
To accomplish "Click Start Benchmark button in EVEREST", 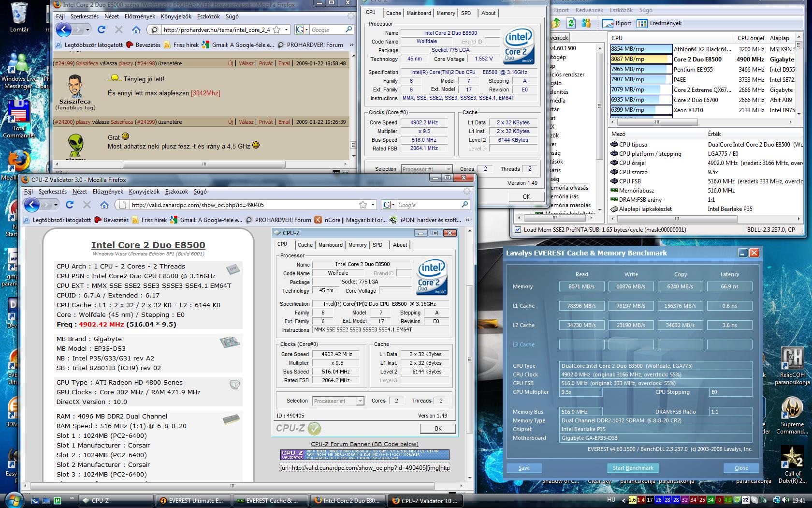I will (x=633, y=468).
